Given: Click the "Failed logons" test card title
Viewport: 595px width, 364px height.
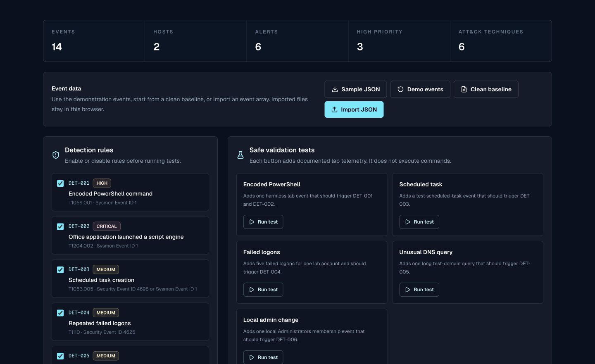Looking at the screenshot, I should (262, 252).
